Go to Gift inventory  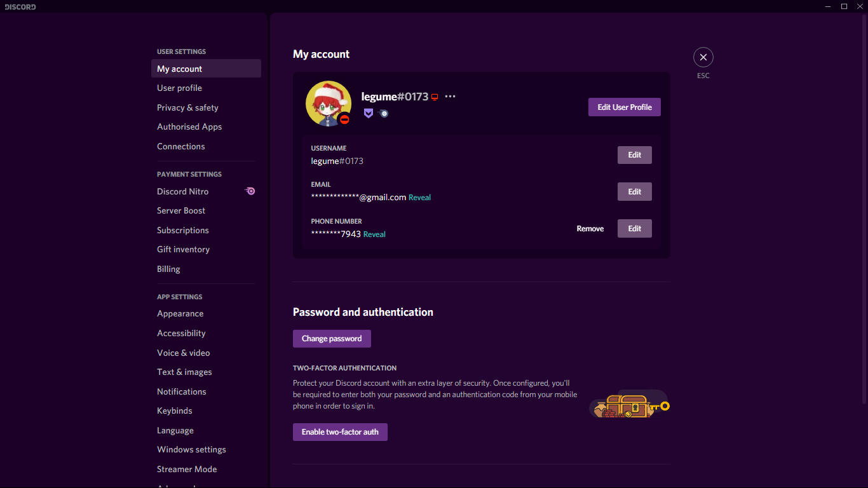[x=206, y=249]
